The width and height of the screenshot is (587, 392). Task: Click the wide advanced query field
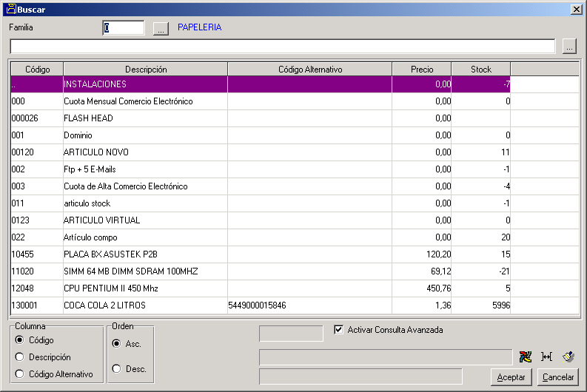pos(386,357)
